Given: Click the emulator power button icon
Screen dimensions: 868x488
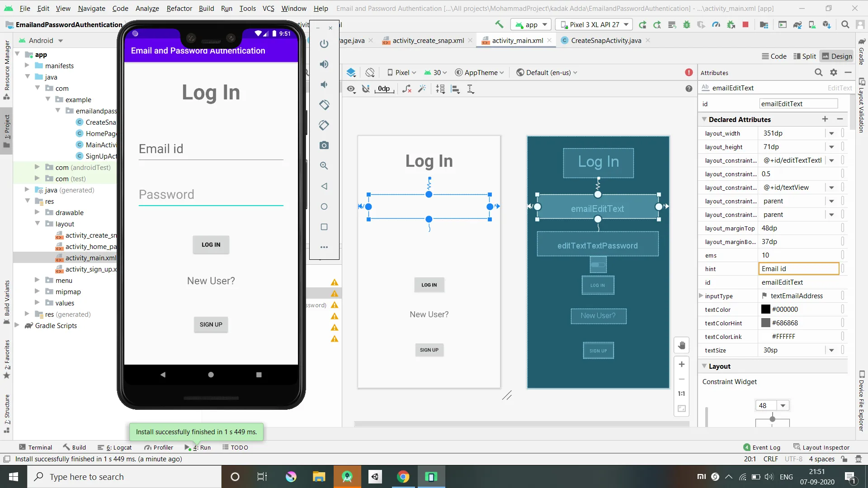Looking at the screenshot, I should (324, 44).
